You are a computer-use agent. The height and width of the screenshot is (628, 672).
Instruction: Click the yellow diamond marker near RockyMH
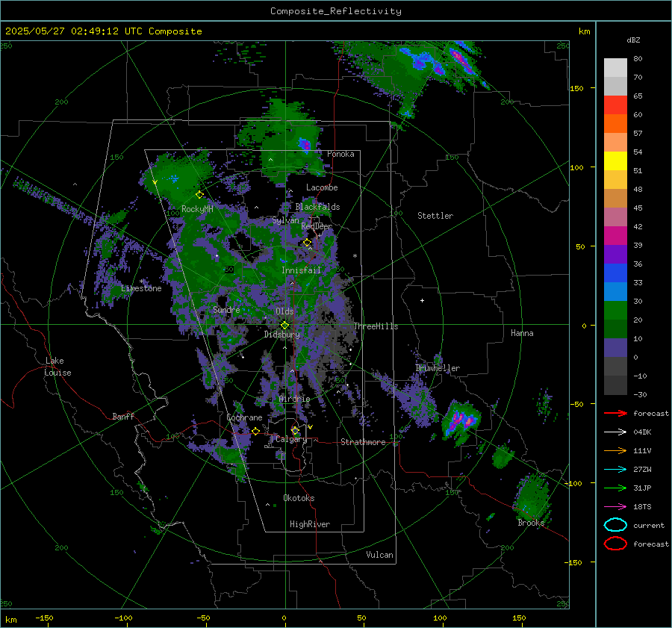point(199,195)
